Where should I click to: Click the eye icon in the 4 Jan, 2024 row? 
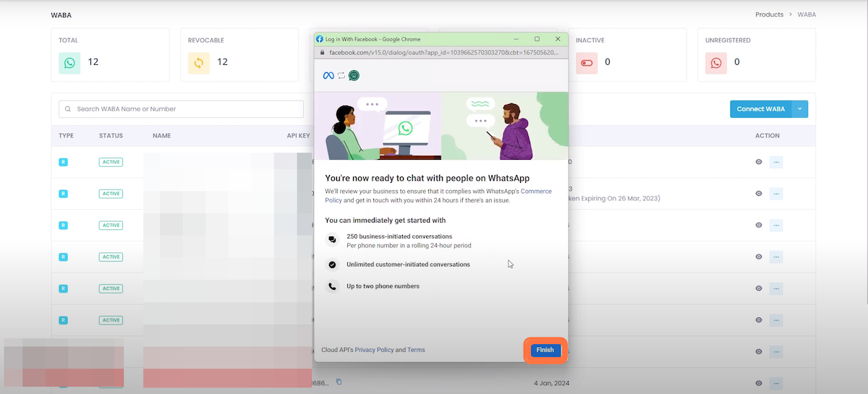point(759,383)
